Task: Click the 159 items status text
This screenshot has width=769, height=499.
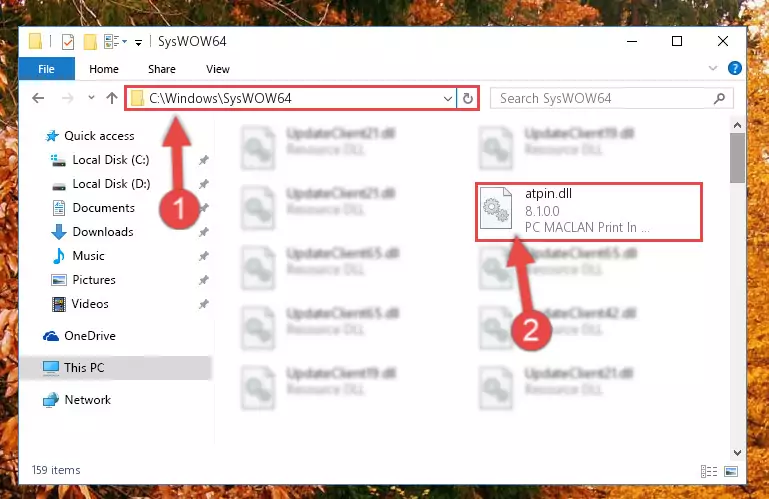Action: (56, 470)
